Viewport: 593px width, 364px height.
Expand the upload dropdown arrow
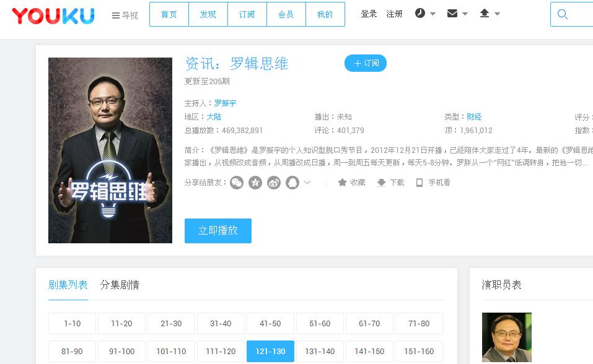tap(498, 14)
